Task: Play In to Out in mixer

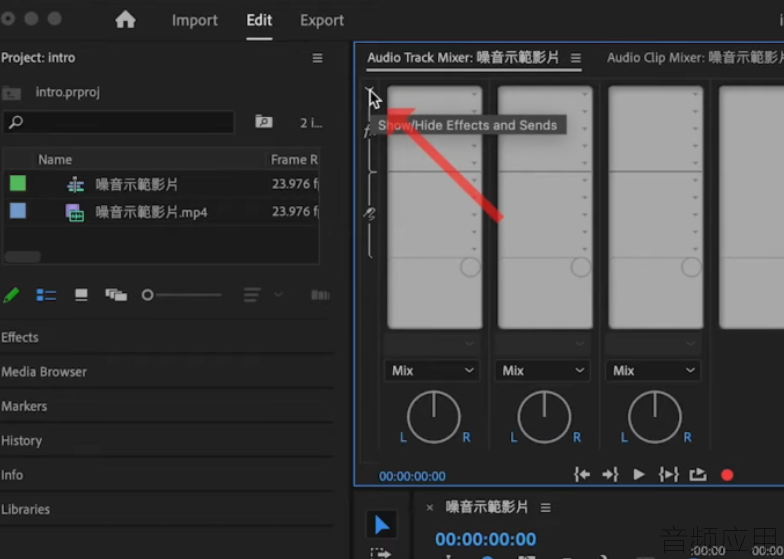Action: tap(668, 474)
